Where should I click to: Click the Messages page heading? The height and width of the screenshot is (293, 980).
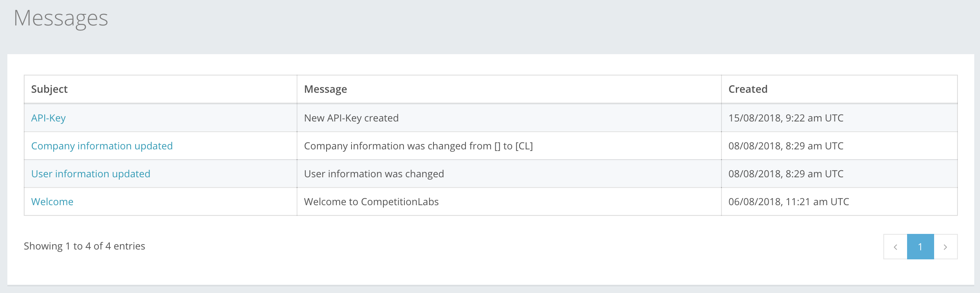(61, 18)
